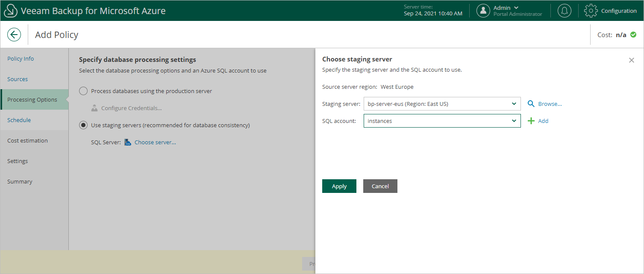Click the Choose staging server heading
This screenshot has width=644, height=274.
tap(357, 59)
